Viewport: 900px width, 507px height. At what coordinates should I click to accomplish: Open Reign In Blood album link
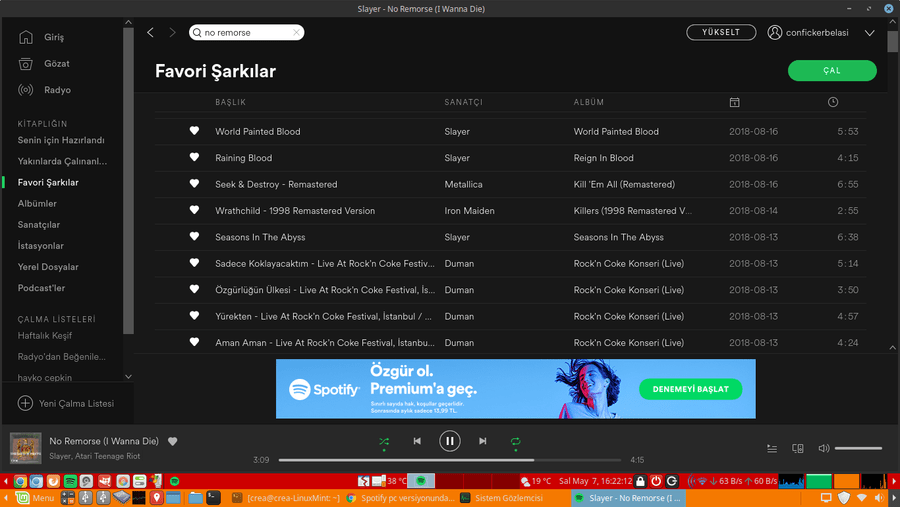click(603, 158)
